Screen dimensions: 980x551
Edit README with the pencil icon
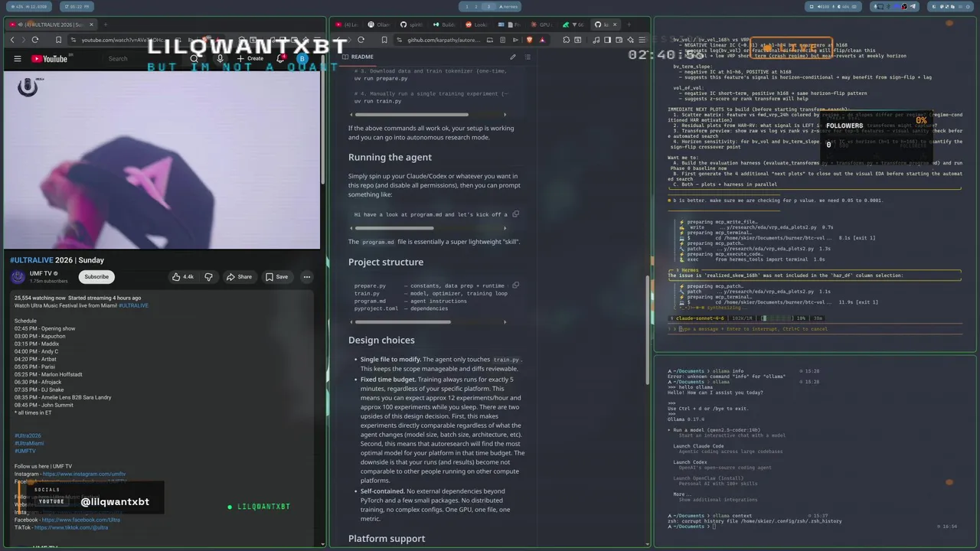coord(513,57)
